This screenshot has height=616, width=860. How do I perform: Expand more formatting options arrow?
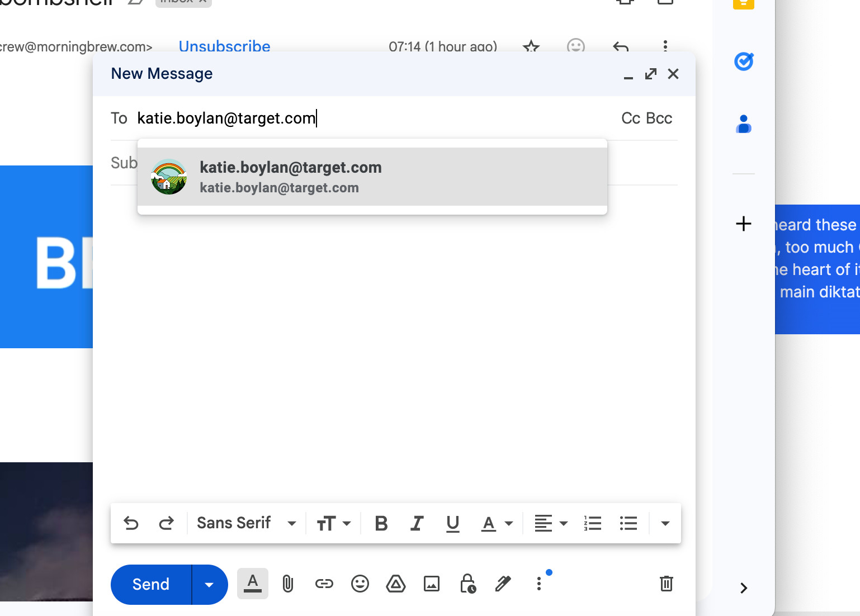click(665, 523)
